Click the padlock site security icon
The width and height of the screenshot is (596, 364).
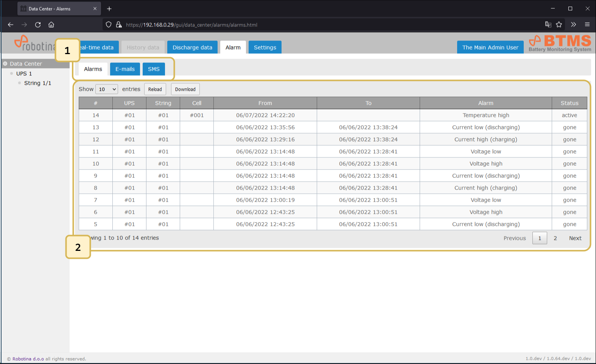[x=119, y=25]
